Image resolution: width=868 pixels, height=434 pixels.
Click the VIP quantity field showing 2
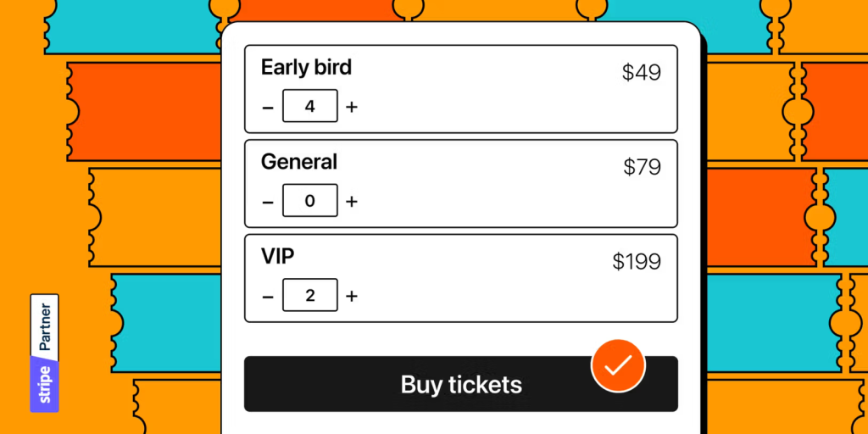coord(309,295)
